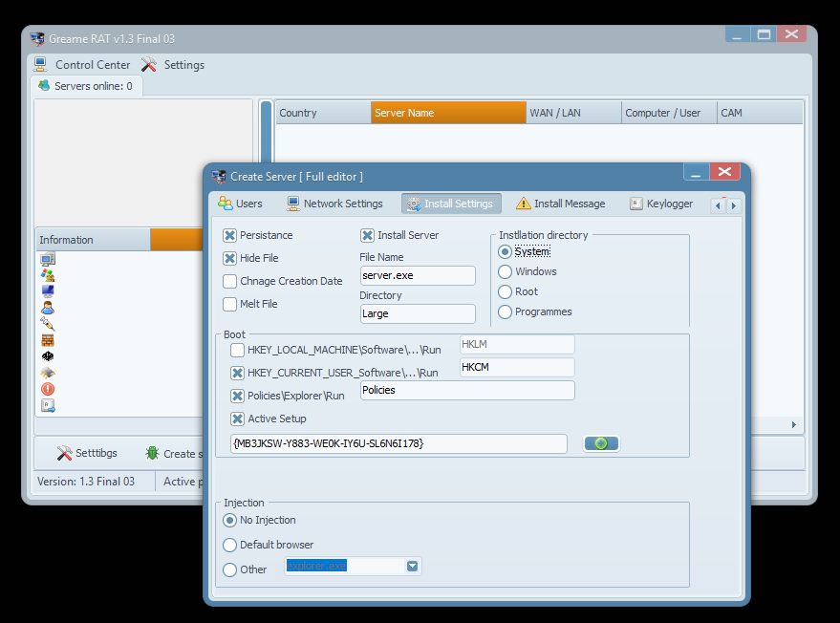Sort by the Server Name column header
Screen dimensions: 840x623
[448, 113]
